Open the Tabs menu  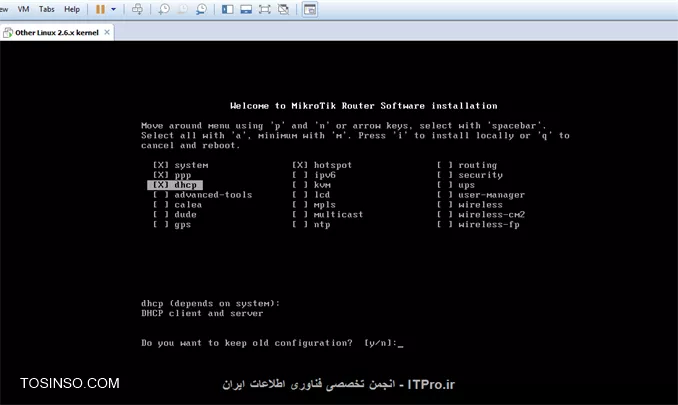46,9
